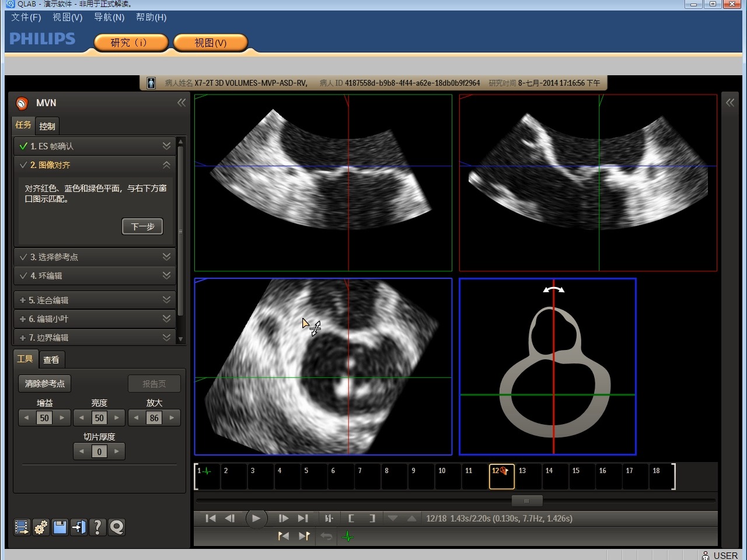
Task: Open the 文件(F) menu
Action: tap(26, 17)
